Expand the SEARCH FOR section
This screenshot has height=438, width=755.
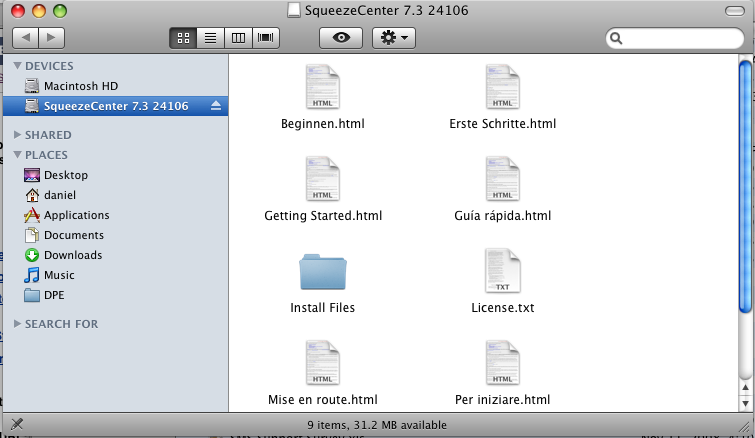pos(17,324)
